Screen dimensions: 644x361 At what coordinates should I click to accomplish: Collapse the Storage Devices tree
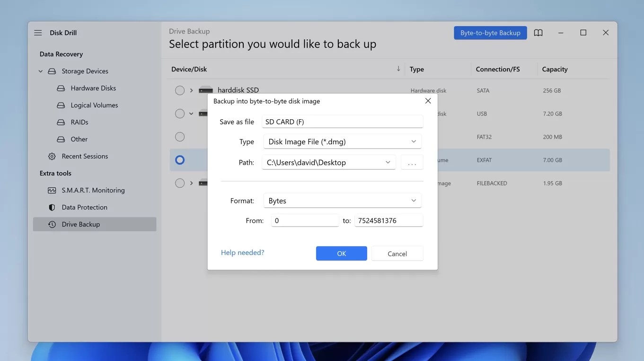click(40, 71)
